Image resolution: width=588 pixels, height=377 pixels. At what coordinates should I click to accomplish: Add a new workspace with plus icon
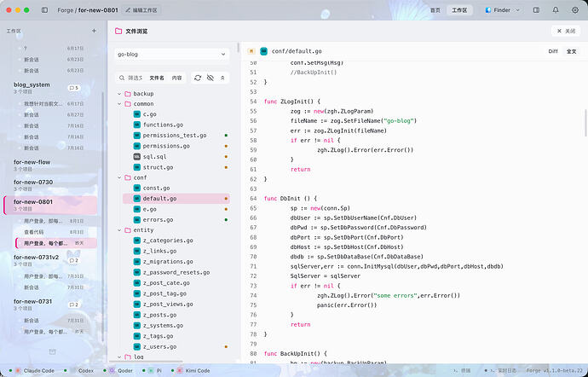[94, 31]
